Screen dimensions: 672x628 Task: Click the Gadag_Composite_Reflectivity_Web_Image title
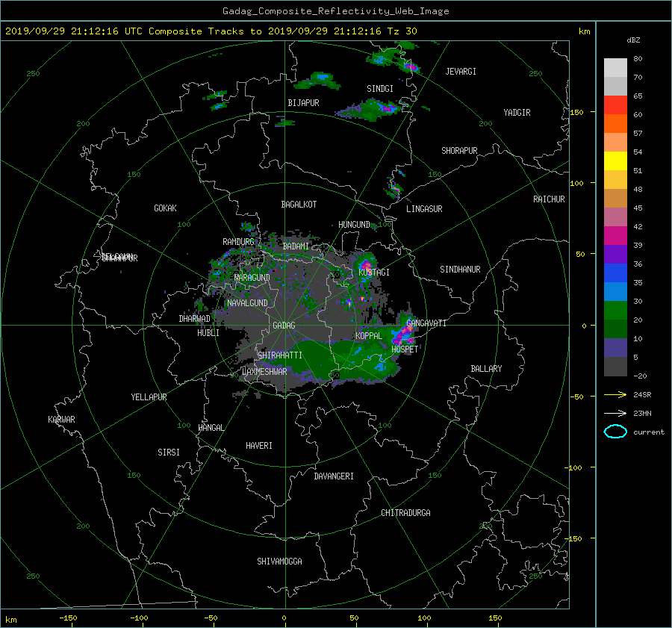pyautogui.click(x=335, y=11)
